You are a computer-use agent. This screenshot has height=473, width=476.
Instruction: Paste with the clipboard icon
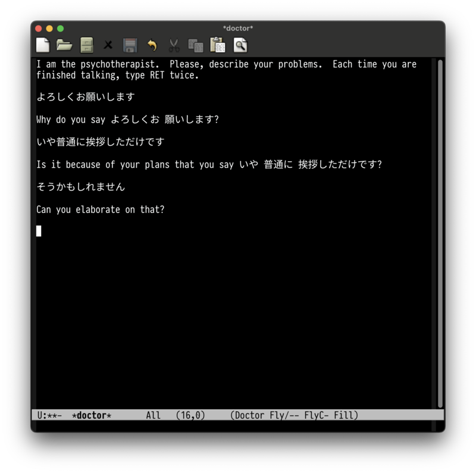[218, 45]
